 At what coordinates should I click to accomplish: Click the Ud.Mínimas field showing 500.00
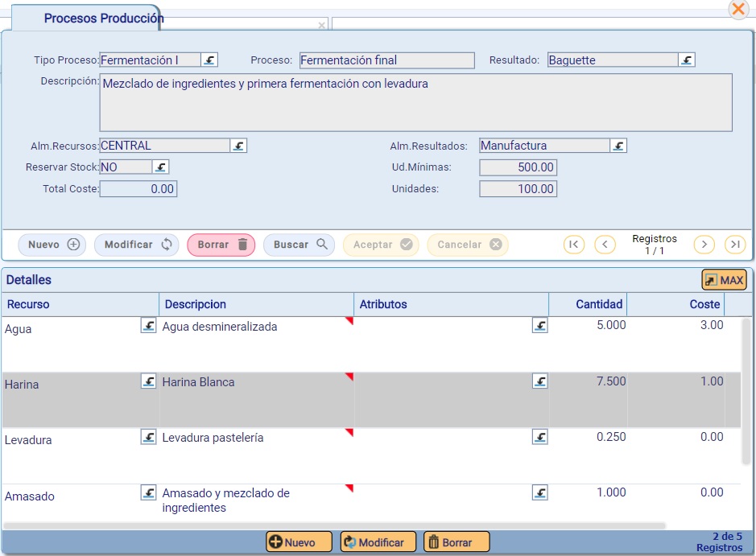click(518, 167)
